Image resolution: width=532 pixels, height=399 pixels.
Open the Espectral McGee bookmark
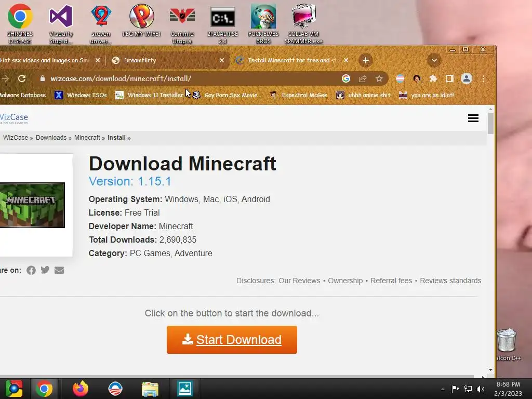[299, 96]
